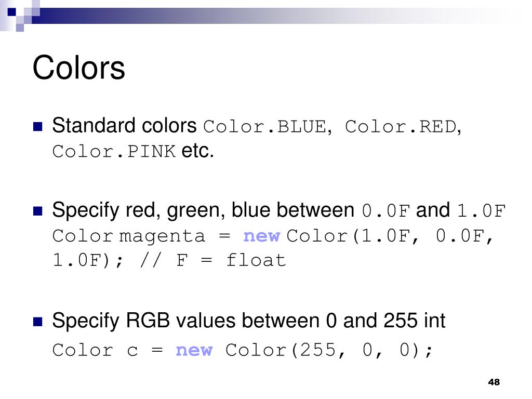Click the slide number 48
Image resolution: width=532 pixels, height=399 pixels.
(494, 382)
